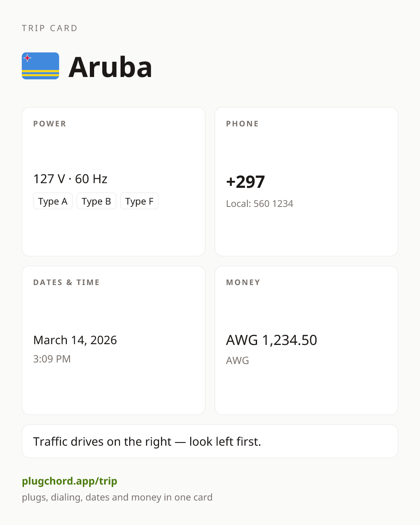Click the MONEY card heading
This screenshot has height=525, width=420.
(x=243, y=282)
